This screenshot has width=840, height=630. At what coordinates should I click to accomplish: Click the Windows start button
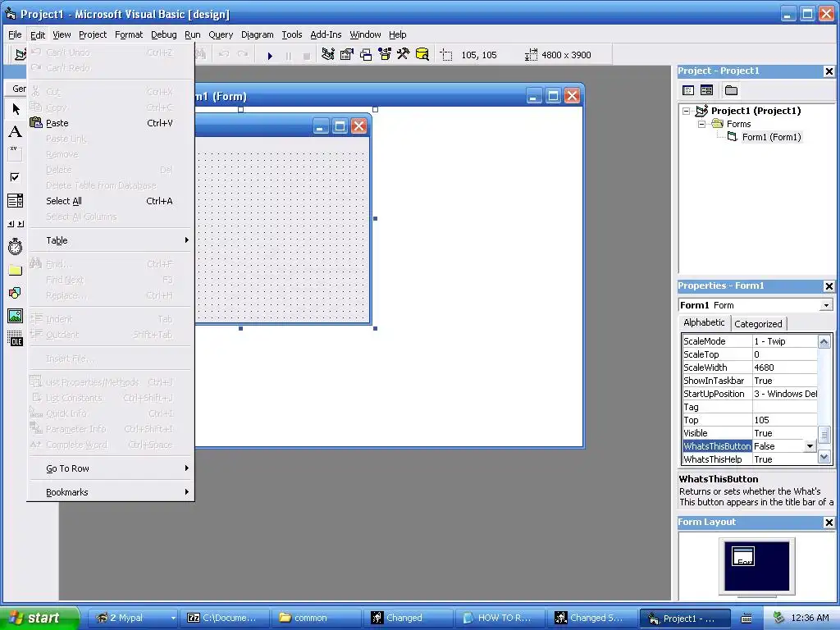tap(39, 618)
